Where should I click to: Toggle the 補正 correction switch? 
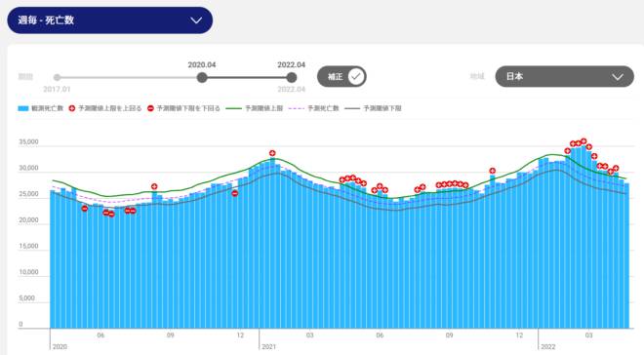click(342, 76)
